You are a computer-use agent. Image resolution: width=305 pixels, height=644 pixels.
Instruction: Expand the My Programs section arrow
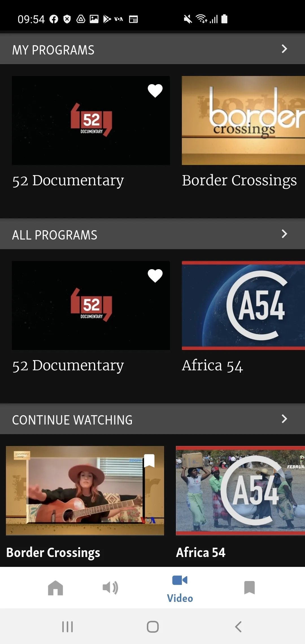[284, 49]
